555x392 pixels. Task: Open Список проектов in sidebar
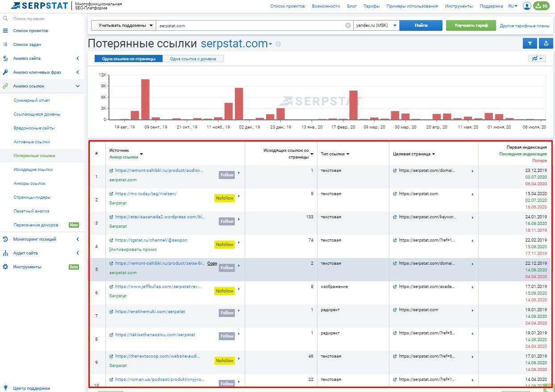[30, 31]
